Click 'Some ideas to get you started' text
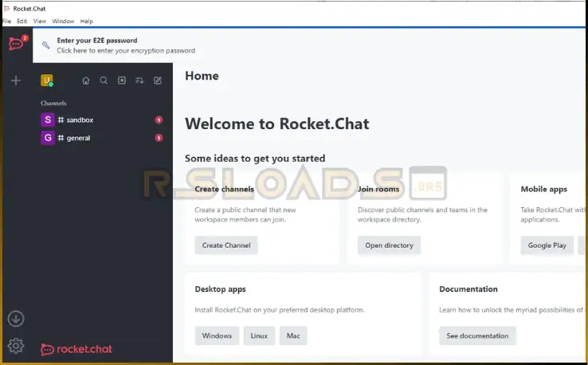588x365 pixels. click(x=255, y=159)
